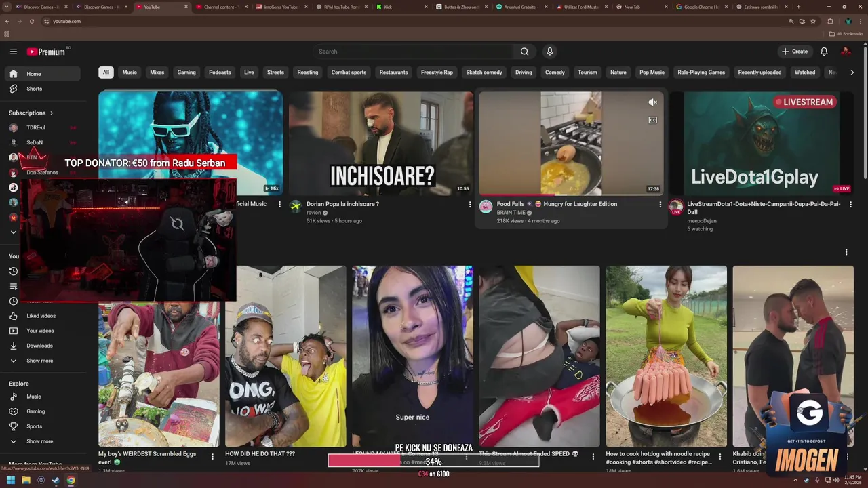The width and height of the screenshot is (868, 488).
Task: Open options for hotdog noodle recipe short
Action: [720, 457]
